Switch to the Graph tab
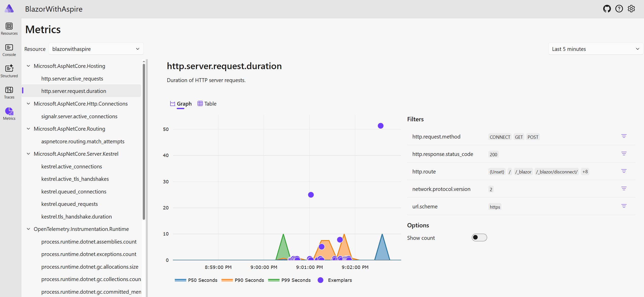Screen dimensions: 644x297 click(x=181, y=104)
